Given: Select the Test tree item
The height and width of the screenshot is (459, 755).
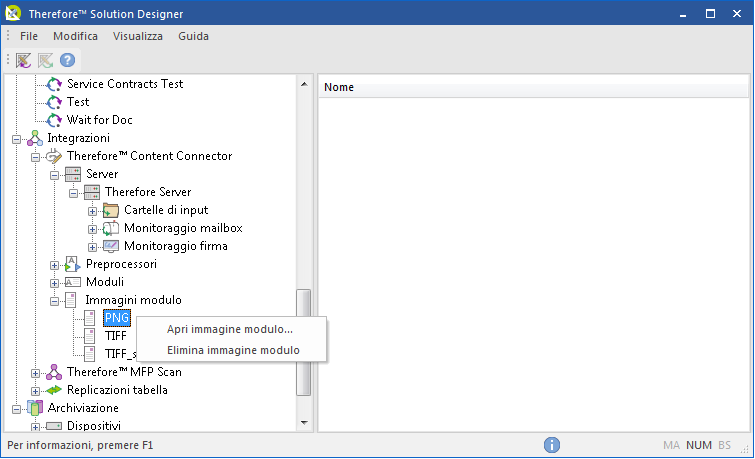Looking at the screenshot, I should pyautogui.click(x=78, y=102).
